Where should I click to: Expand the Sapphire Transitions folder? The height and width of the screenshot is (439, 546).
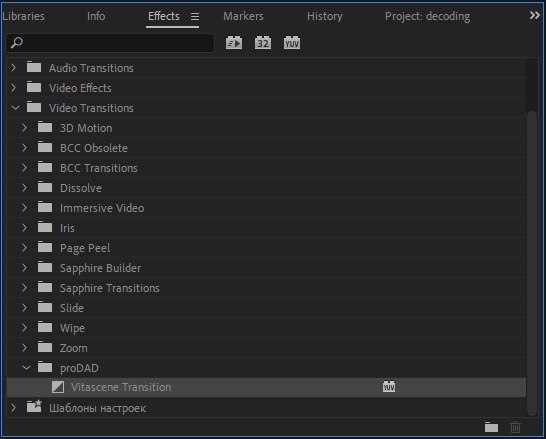(x=24, y=288)
